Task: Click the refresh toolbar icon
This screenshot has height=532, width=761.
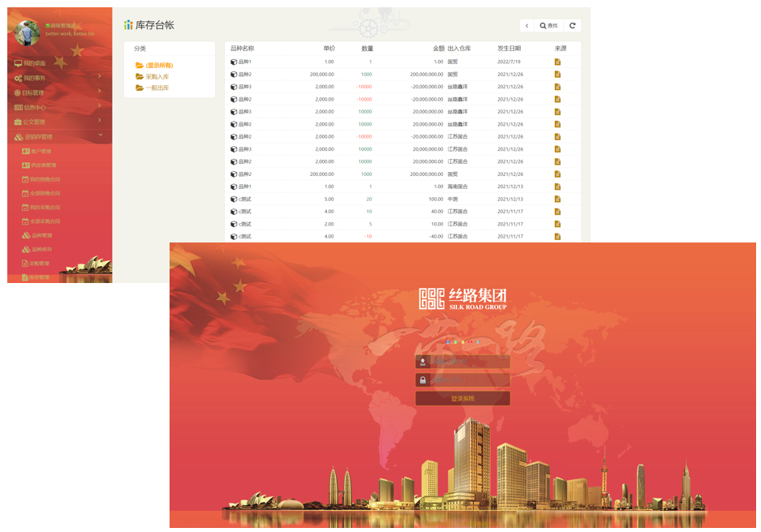Action: [572, 26]
